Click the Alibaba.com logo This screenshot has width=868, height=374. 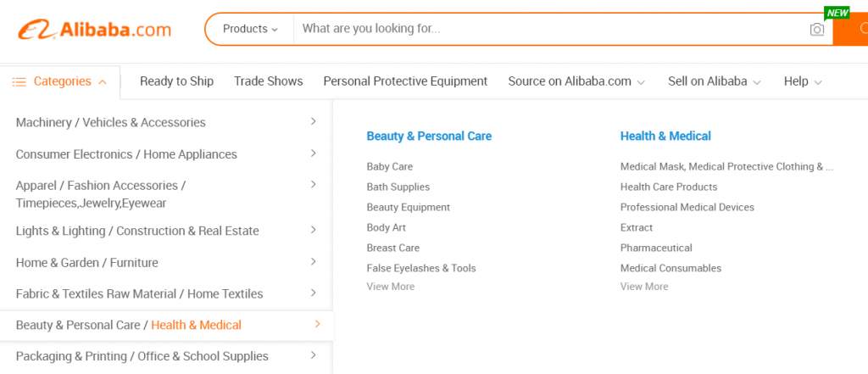click(94, 30)
